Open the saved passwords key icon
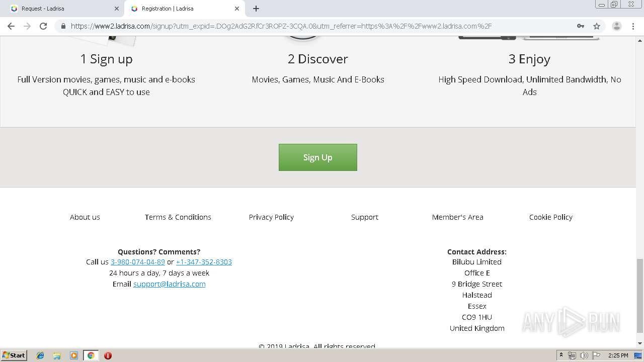 click(581, 26)
